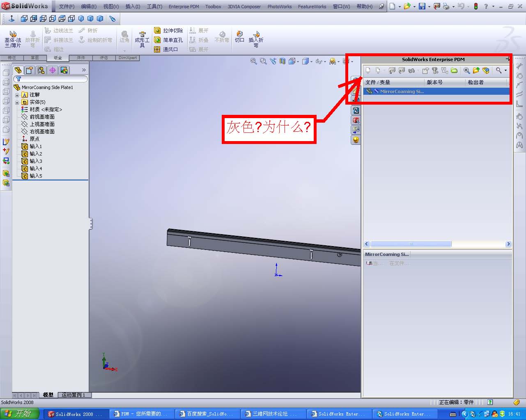This screenshot has height=420, width=526.
Task: Open the display style dropdown arrow
Action: pyautogui.click(x=312, y=62)
